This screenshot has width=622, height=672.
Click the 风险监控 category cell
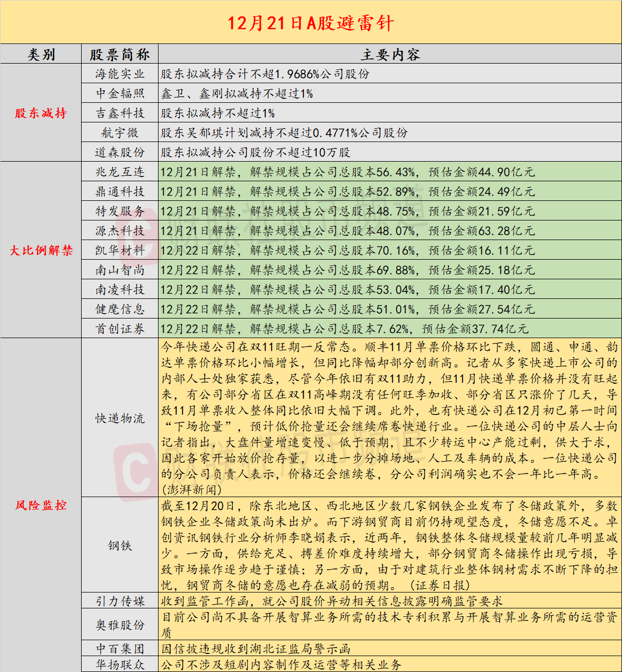point(41,505)
